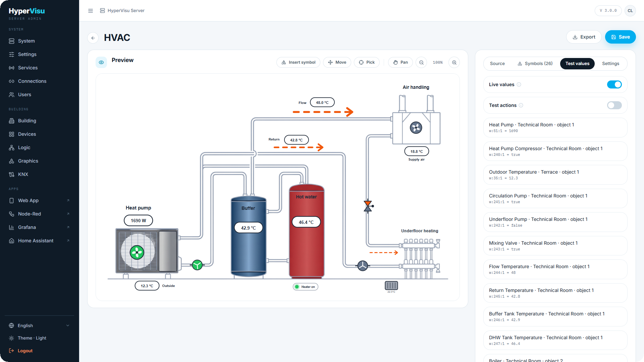Click the Preview eye icon
644x362 pixels.
click(x=101, y=62)
